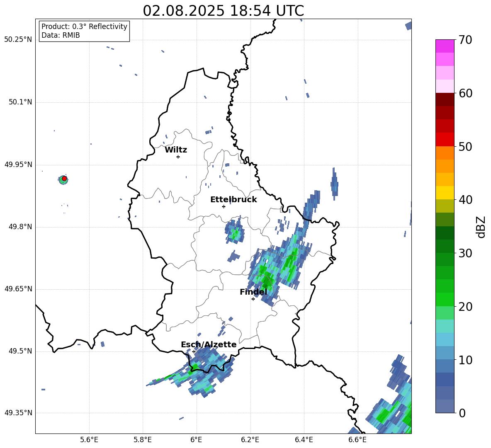The width and height of the screenshot is (491, 448).
Task: Click the cross marker below Esch/Alzette
Action: pos(194,351)
